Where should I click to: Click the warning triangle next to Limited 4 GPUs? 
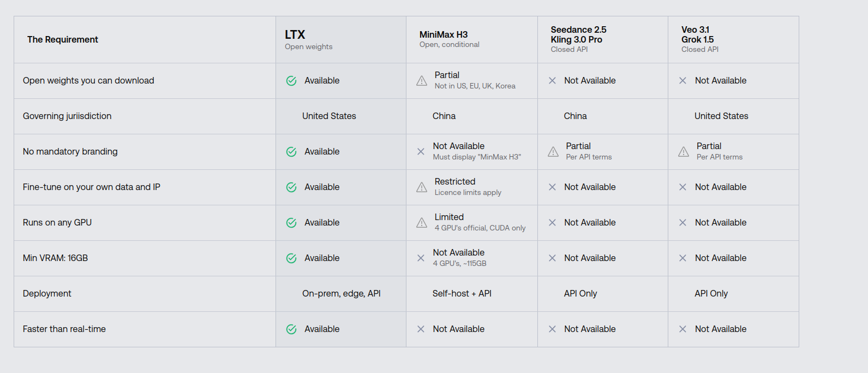point(422,223)
